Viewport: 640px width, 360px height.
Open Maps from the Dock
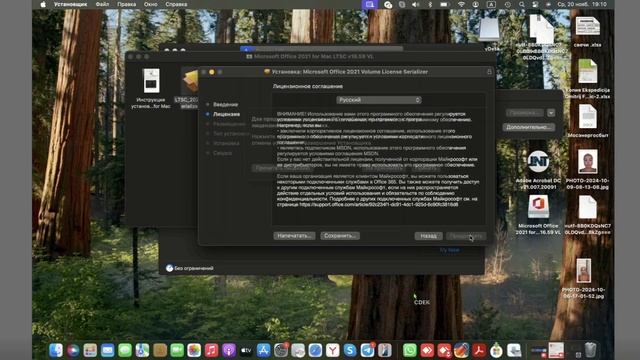[x=142, y=350]
